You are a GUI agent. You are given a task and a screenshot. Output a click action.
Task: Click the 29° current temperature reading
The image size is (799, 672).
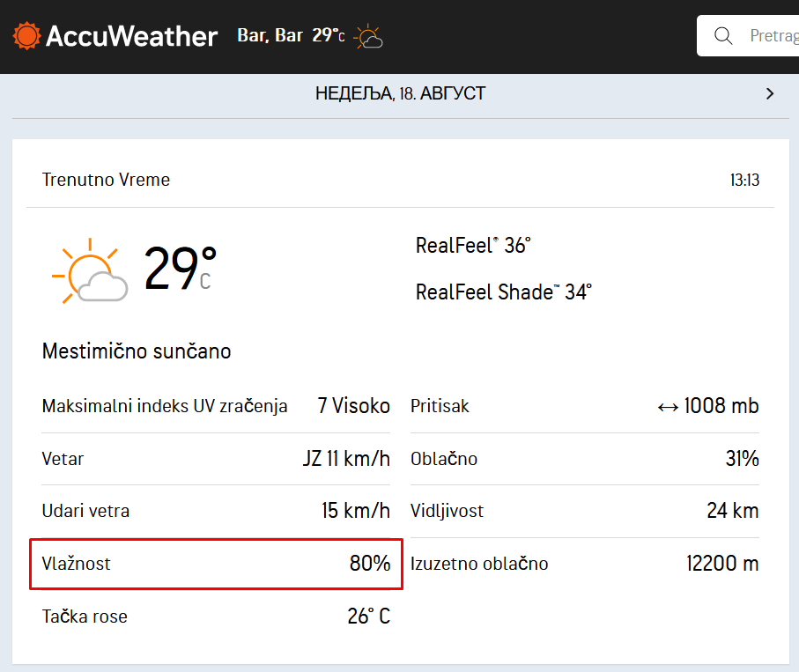click(x=180, y=268)
